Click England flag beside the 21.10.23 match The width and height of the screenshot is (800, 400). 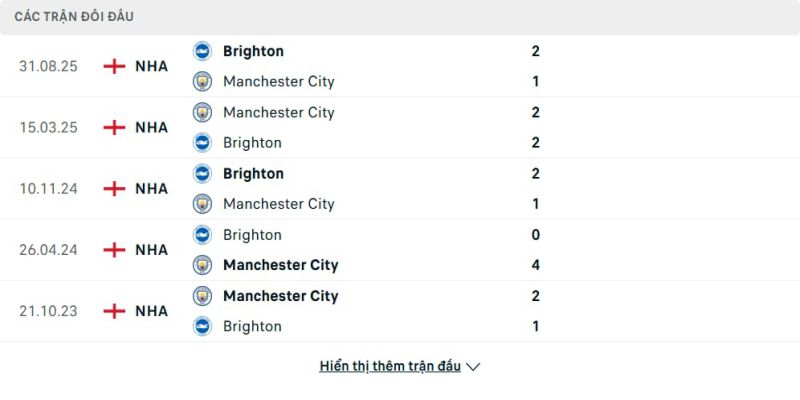[115, 311]
